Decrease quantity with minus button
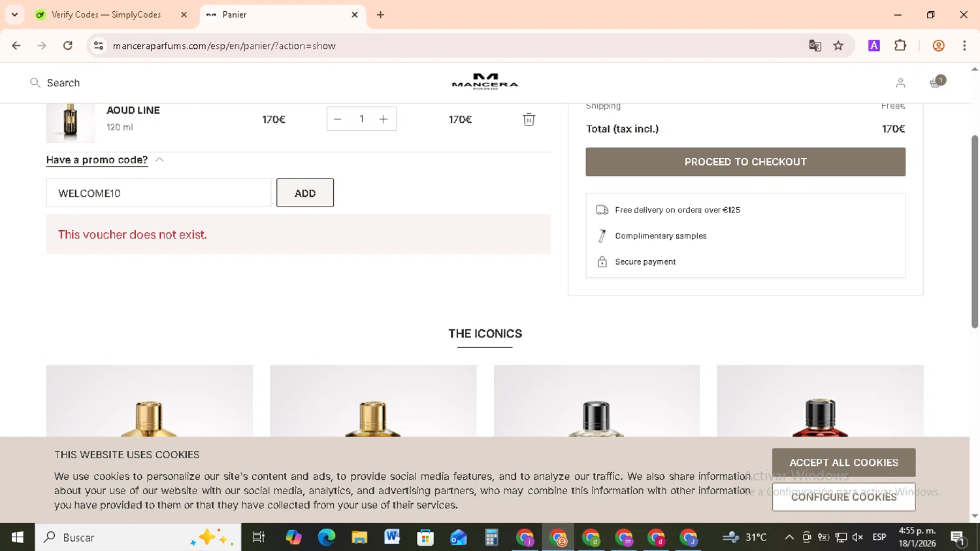This screenshot has height=551, width=980. pos(338,119)
